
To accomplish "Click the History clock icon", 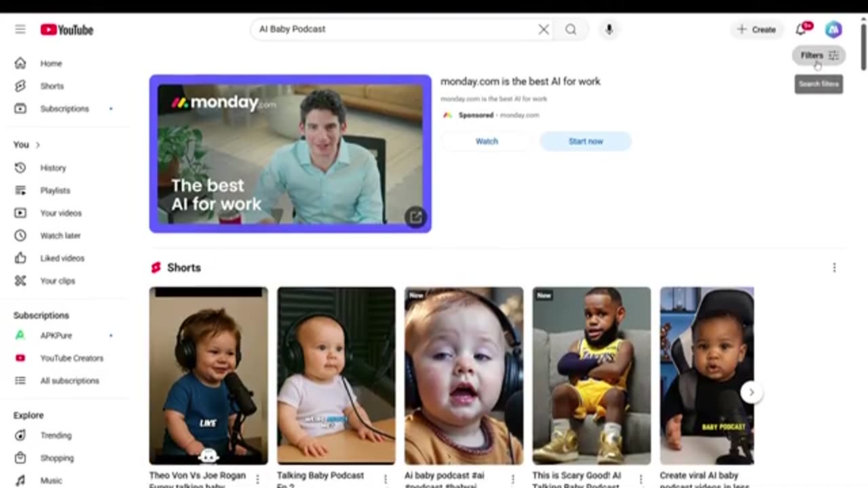I will coord(20,167).
